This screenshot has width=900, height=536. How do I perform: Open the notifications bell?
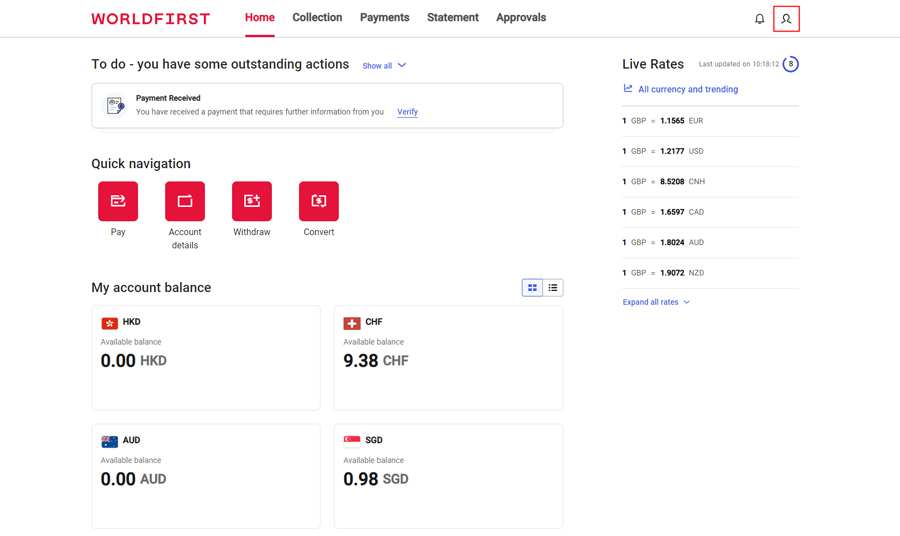[759, 19]
